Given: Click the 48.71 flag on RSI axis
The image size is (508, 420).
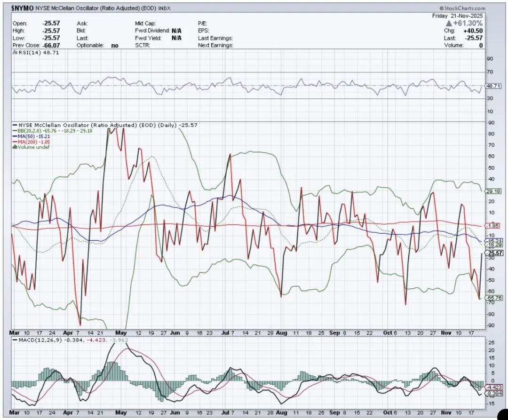Looking at the screenshot, I should point(493,86).
